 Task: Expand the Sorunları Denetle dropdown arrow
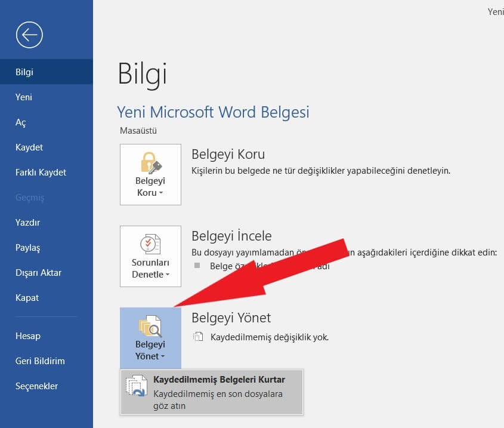pos(168,275)
